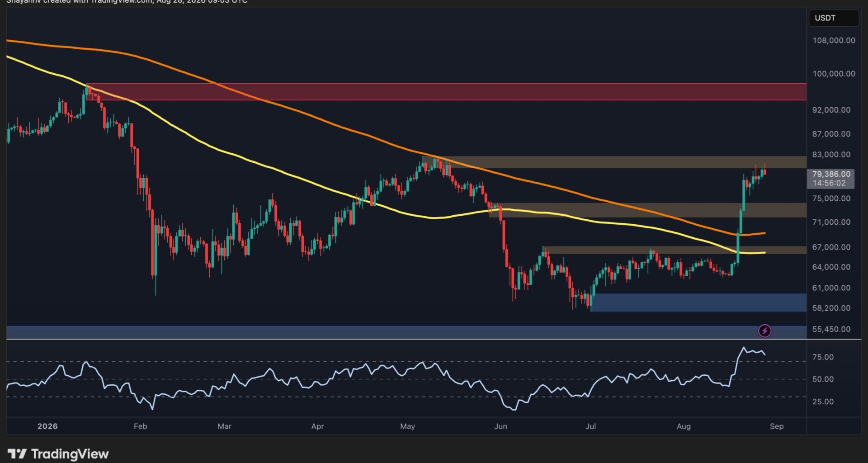Image resolution: width=868 pixels, height=463 pixels.
Task: Click the RSI 50.00 scale label
Action: (823, 379)
